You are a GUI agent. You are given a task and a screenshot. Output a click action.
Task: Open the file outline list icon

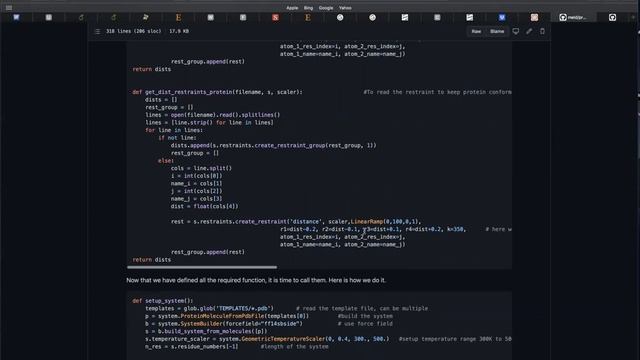click(x=97, y=31)
